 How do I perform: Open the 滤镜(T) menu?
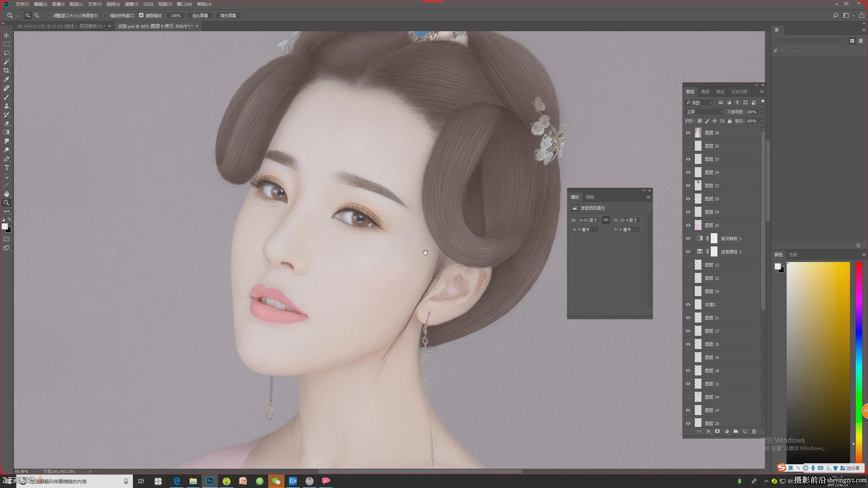(x=131, y=4)
